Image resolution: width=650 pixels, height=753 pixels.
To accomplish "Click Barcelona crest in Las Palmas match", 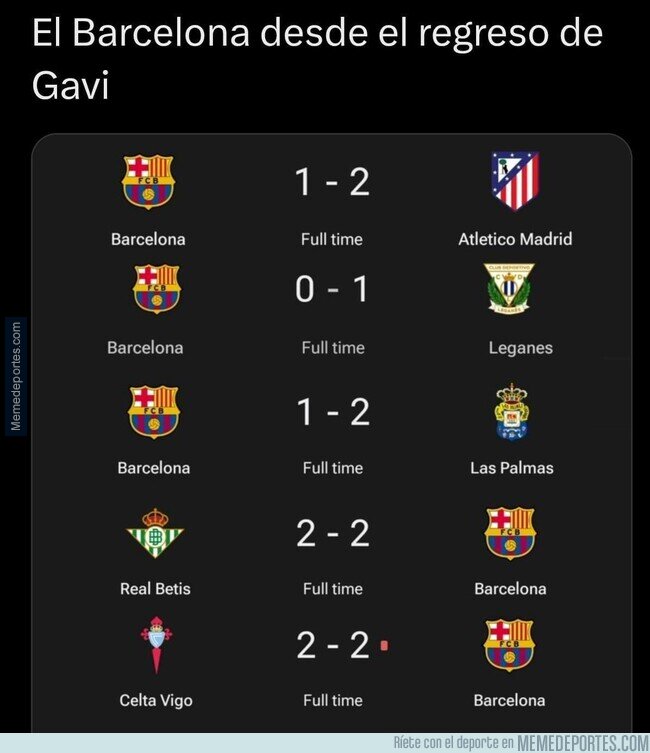I will click(x=154, y=412).
